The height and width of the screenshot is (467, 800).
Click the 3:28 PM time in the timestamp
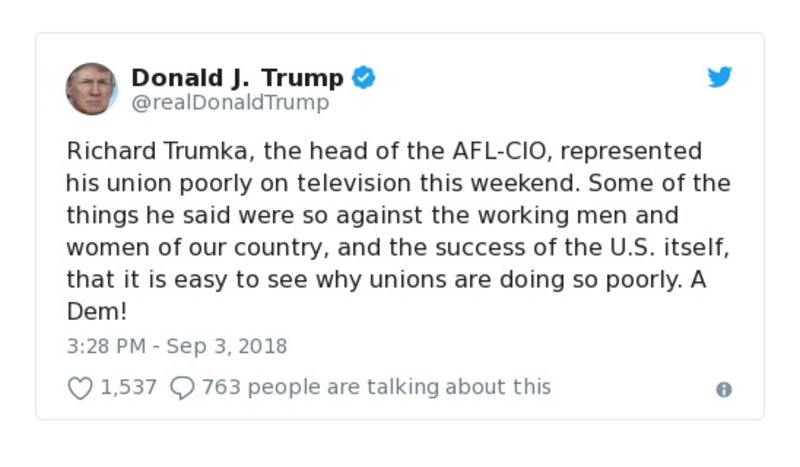click(103, 347)
